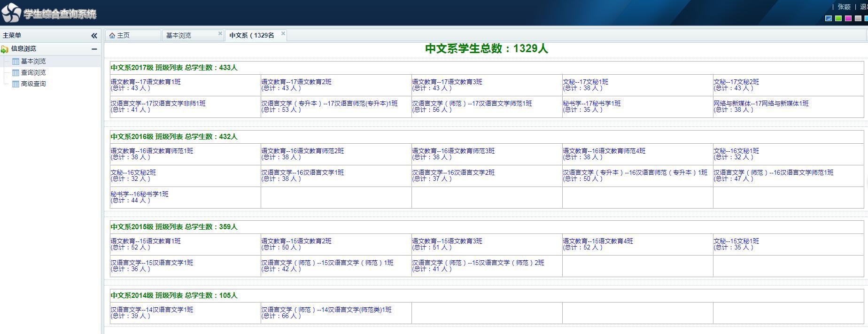The height and width of the screenshot is (334, 868).
Task: Click the table icon beside 基本浏览
Action: click(15, 62)
